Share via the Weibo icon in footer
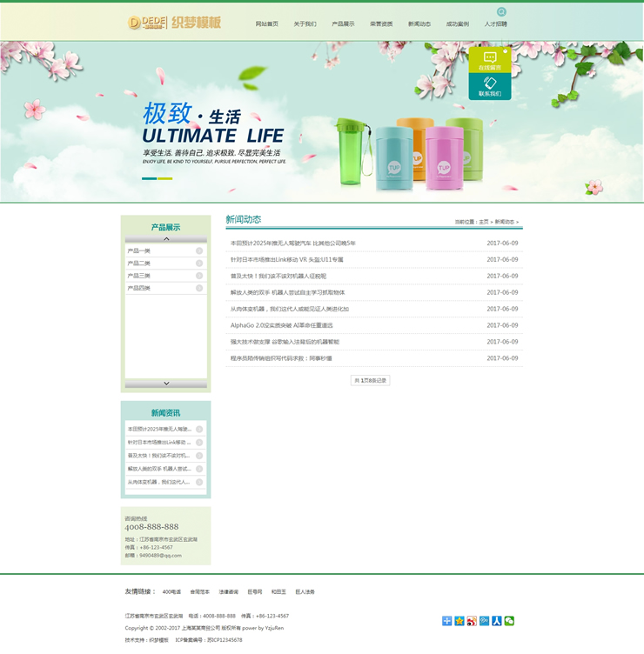Viewport: 644px width, 654px height. pos(472,621)
